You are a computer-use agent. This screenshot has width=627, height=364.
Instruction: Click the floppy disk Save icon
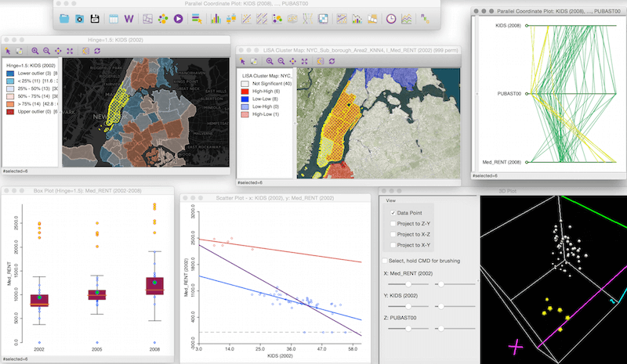click(x=94, y=19)
